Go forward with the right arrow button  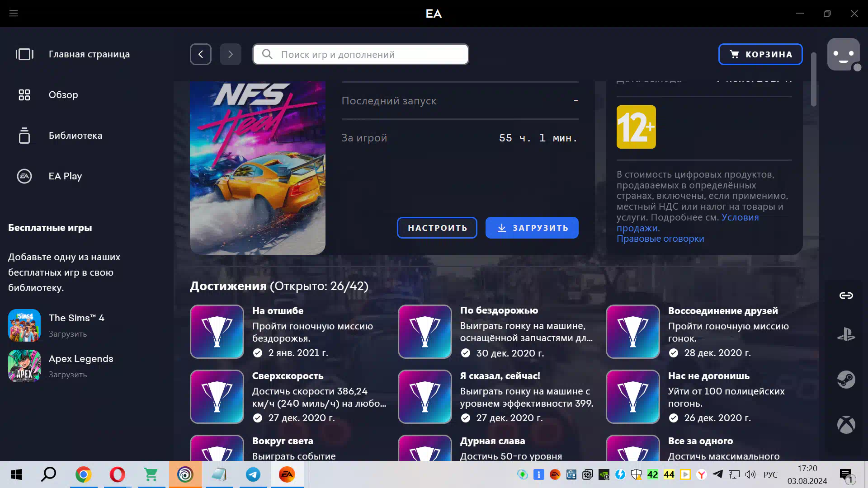[231, 54]
